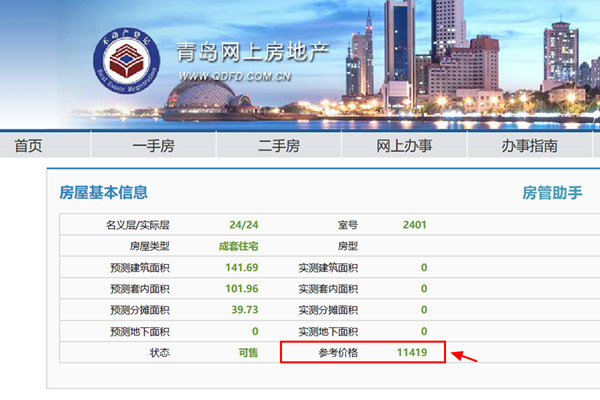Click the 青岛网上房地产 site title
This screenshot has width=600, height=400.
pyautogui.click(x=253, y=52)
